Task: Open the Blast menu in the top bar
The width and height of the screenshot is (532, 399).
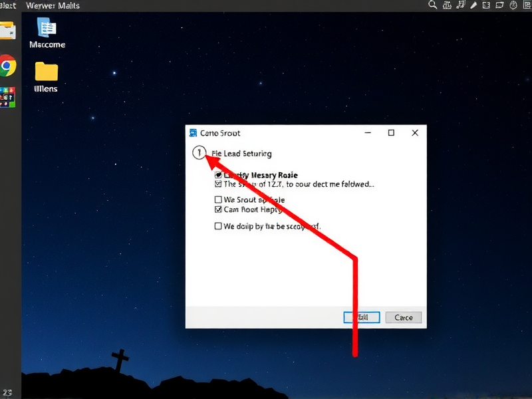Action: (x=7, y=5)
